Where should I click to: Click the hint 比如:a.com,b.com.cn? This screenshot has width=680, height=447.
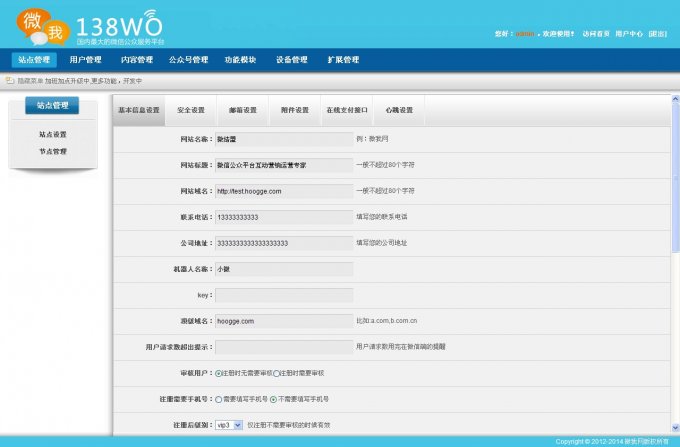[386, 321]
